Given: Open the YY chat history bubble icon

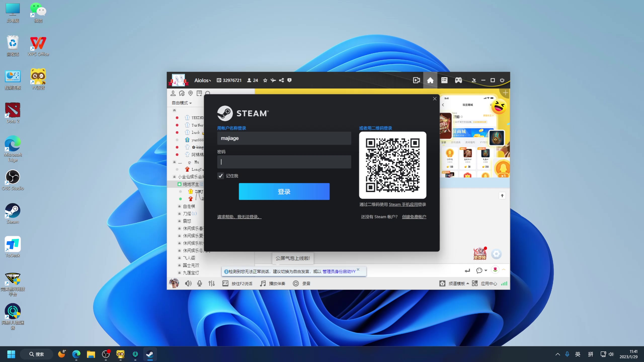Looking at the screenshot, I should (182, 94).
